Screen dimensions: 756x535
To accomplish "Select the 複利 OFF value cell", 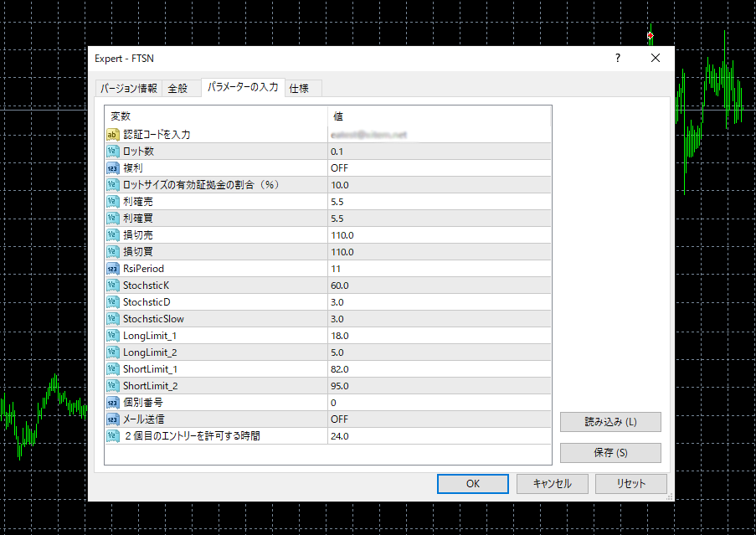I will coord(439,168).
